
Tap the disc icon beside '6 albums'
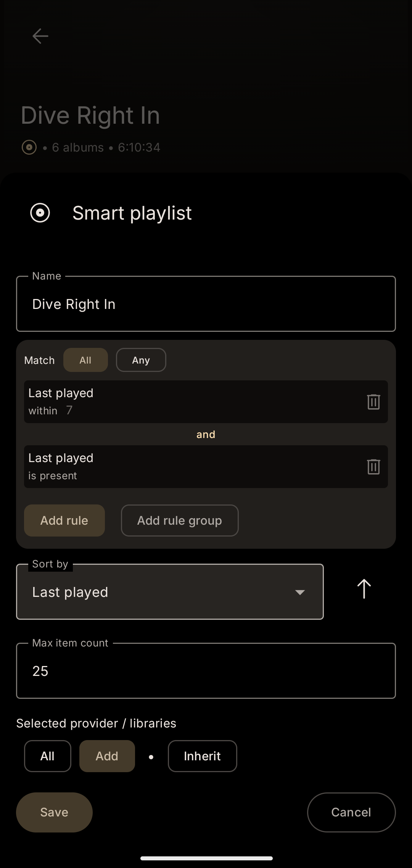coord(29,147)
